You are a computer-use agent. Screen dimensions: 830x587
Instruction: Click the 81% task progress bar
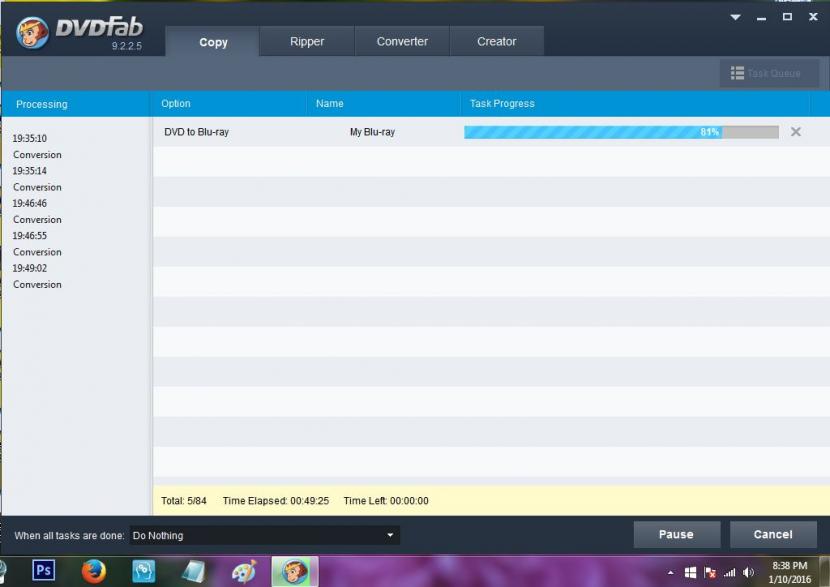[621, 132]
